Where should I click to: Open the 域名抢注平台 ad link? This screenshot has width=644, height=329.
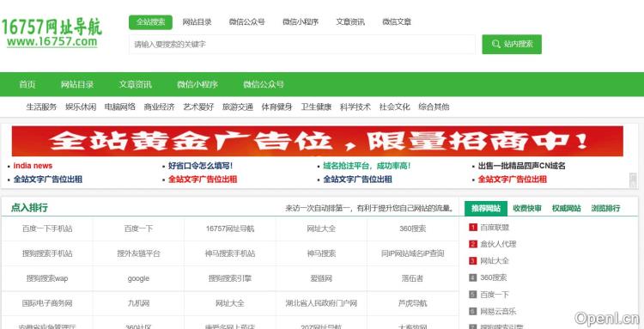(x=367, y=166)
